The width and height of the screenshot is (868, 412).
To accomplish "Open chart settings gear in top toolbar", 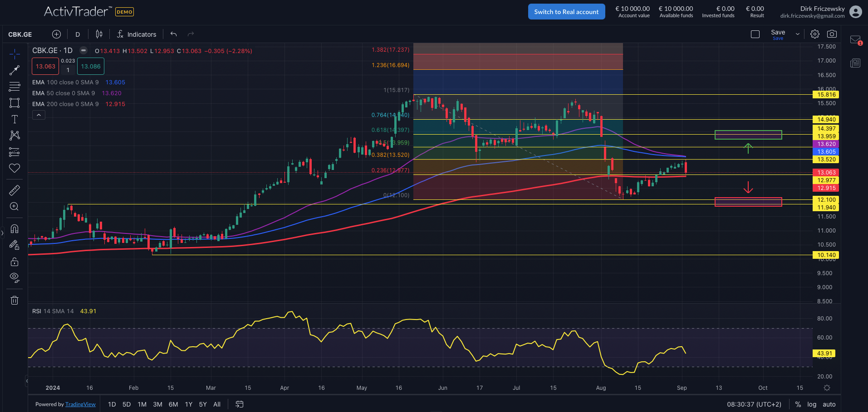I will click(815, 34).
